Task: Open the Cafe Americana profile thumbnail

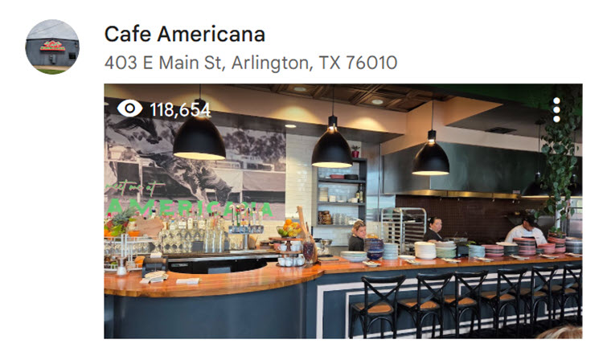Action: point(52,47)
